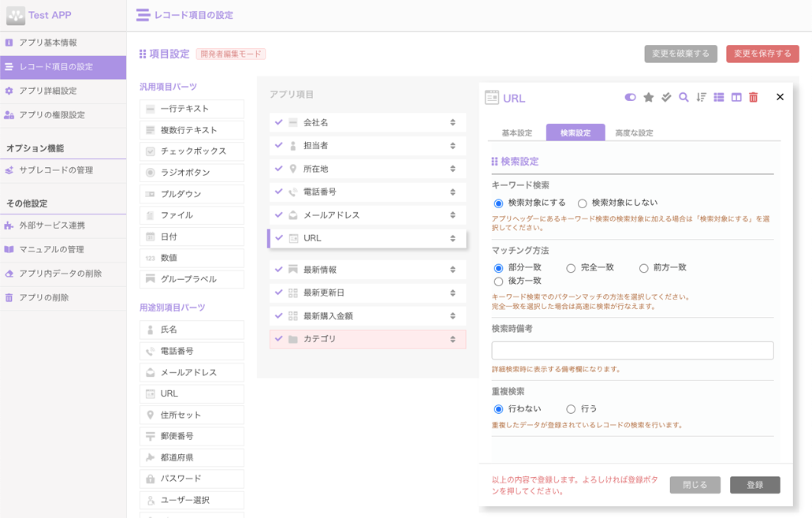
Task: Add グループラベル part
Action: pos(192,279)
